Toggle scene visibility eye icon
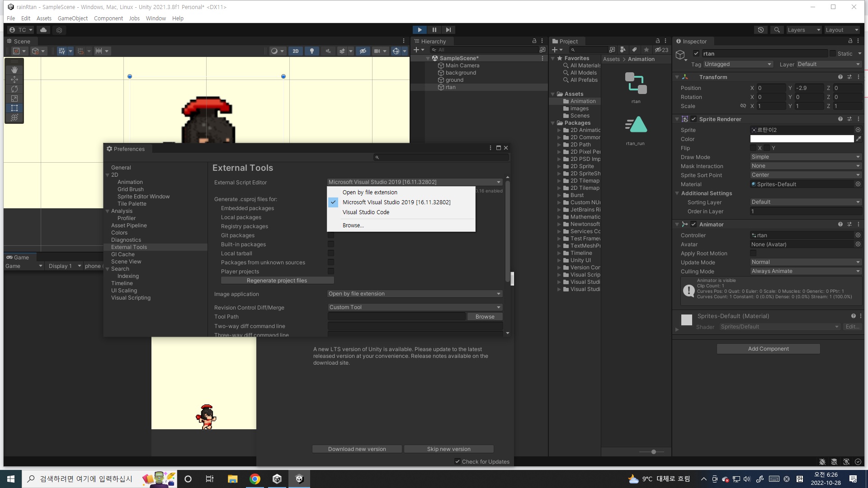Viewport: 868px width, 488px height. tap(363, 51)
